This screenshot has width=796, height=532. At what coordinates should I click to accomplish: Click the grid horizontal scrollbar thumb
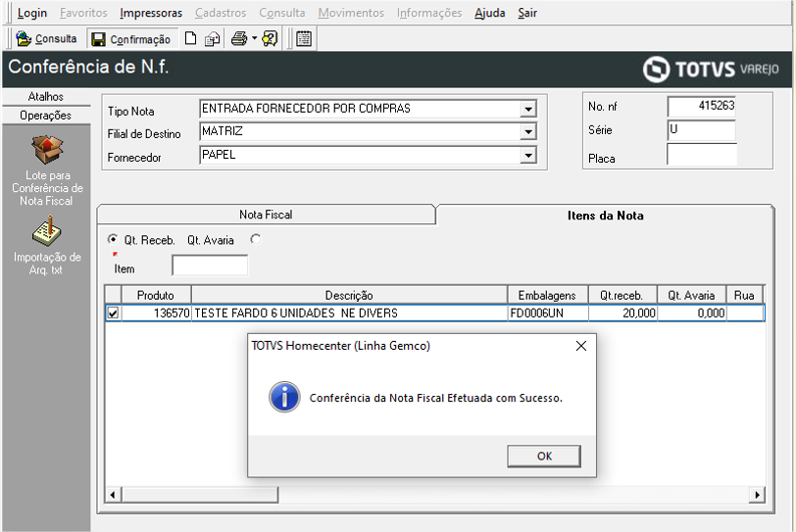point(200,495)
